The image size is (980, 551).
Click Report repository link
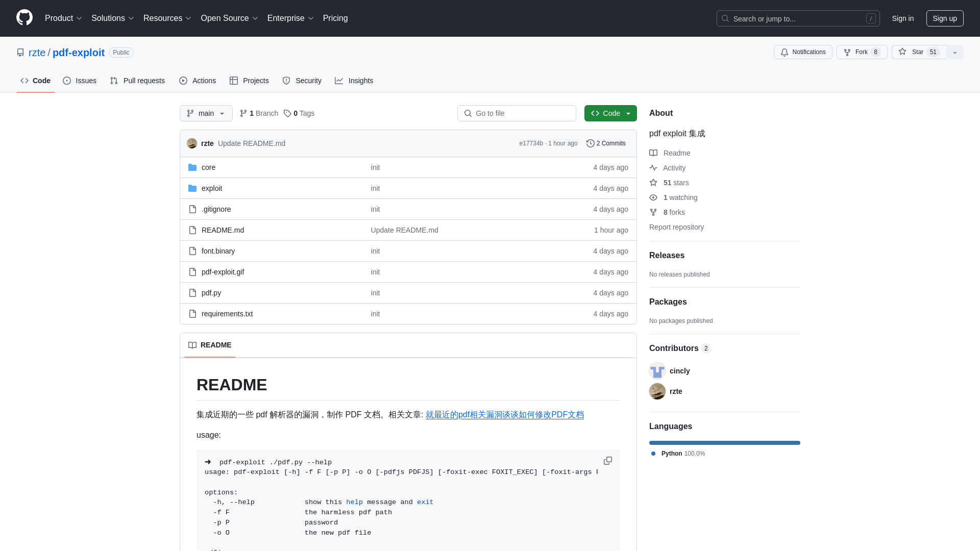pos(676,227)
